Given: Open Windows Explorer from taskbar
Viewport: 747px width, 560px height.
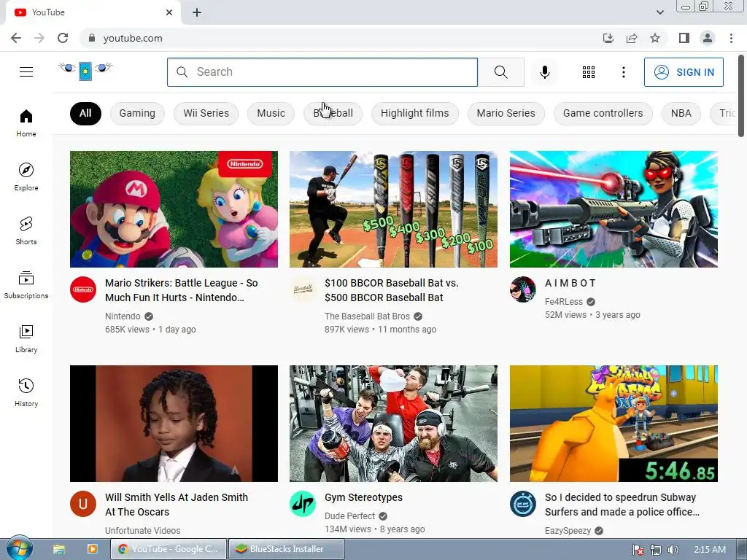Looking at the screenshot, I should pyautogui.click(x=59, y=549).
